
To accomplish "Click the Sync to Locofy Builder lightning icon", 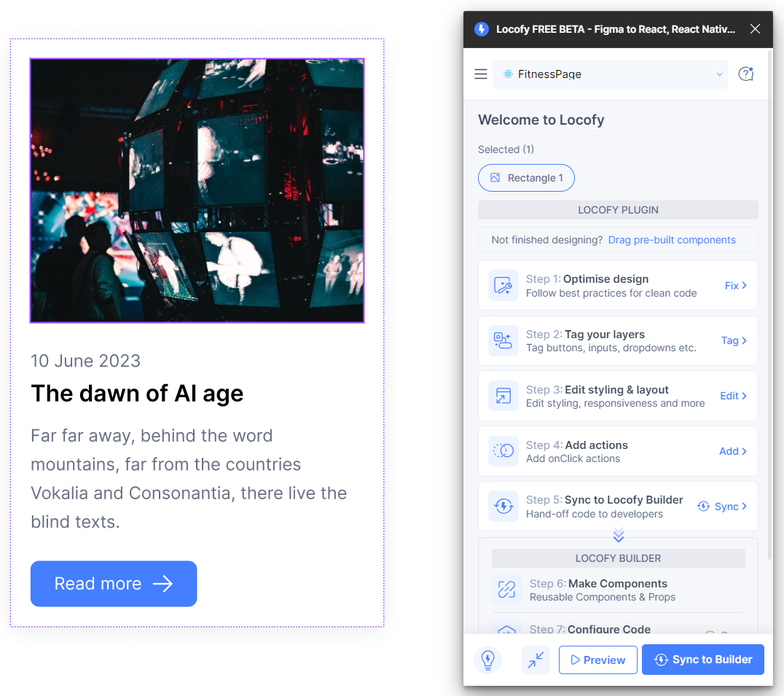I will tap(503, 506).
